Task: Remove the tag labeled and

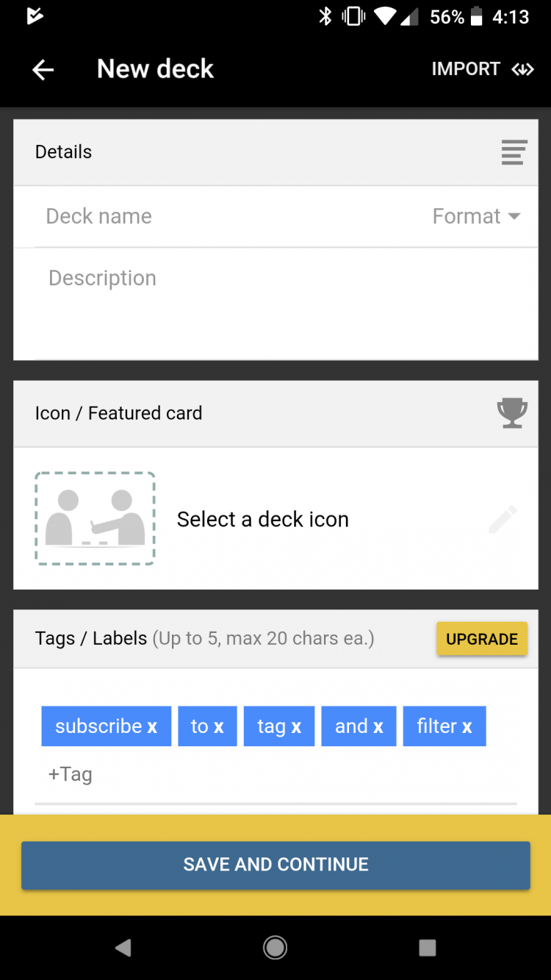Action: pos(380,726)
